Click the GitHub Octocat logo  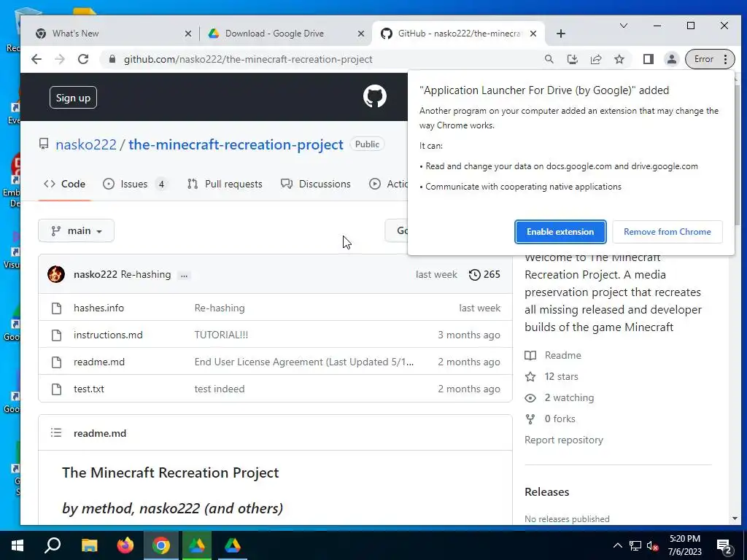pyautogui.click(x=374, y=97)
